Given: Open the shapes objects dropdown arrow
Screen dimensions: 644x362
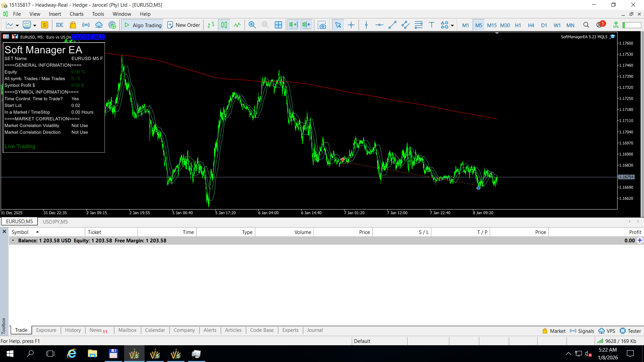Looking at the screenshot, I should 452,25.
